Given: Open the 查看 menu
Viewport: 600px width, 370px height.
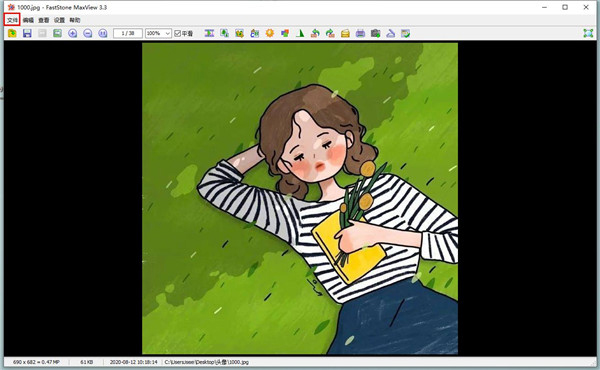Looking at the screenshot, I should pos(44,20).
